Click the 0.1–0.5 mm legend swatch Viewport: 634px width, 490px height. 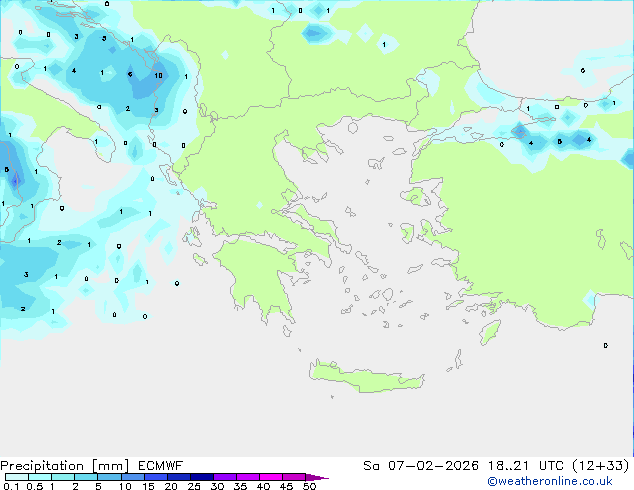[17, 477]
